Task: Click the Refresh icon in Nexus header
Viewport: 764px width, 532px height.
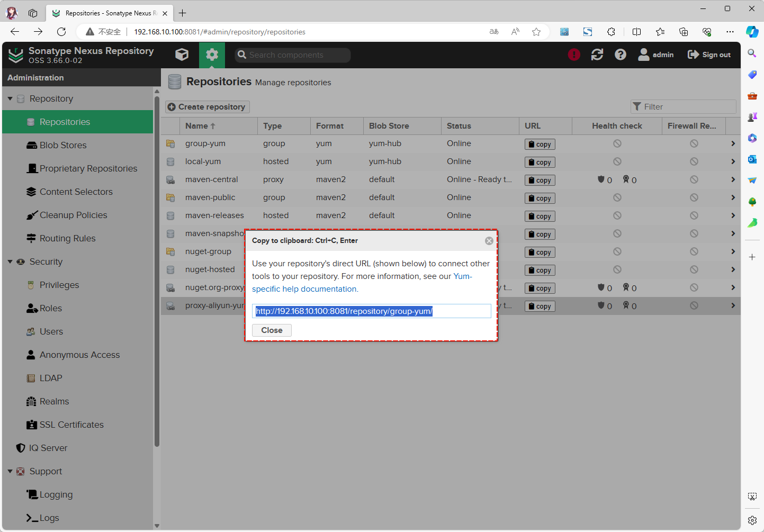Action: (x=597, y=55)
